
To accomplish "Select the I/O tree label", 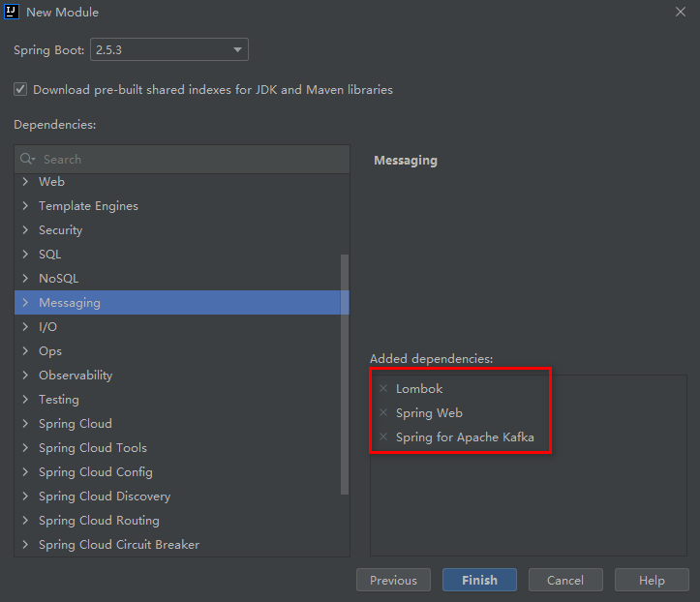I will 47,327.
